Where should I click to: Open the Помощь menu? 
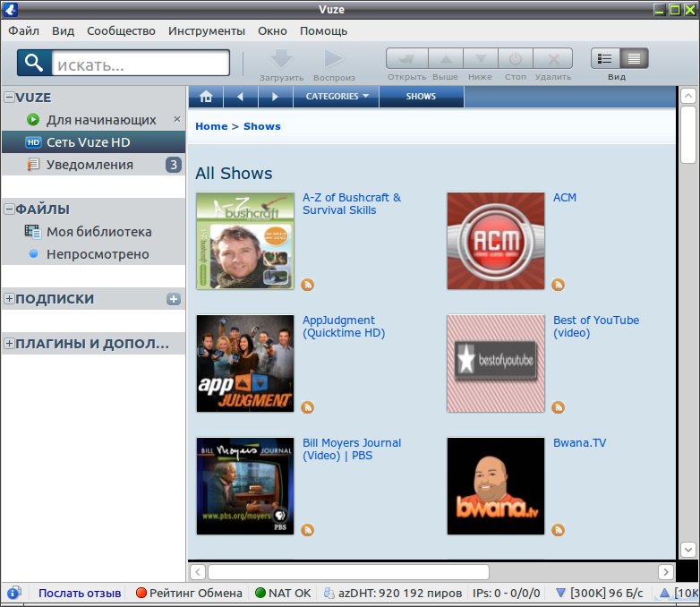324,30
